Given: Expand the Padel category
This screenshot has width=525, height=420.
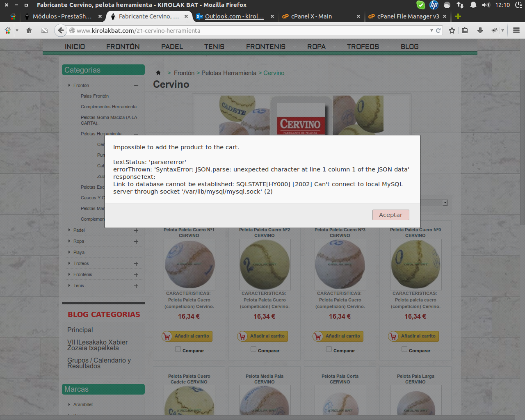Looking at the screenshot, I should 136,231.
